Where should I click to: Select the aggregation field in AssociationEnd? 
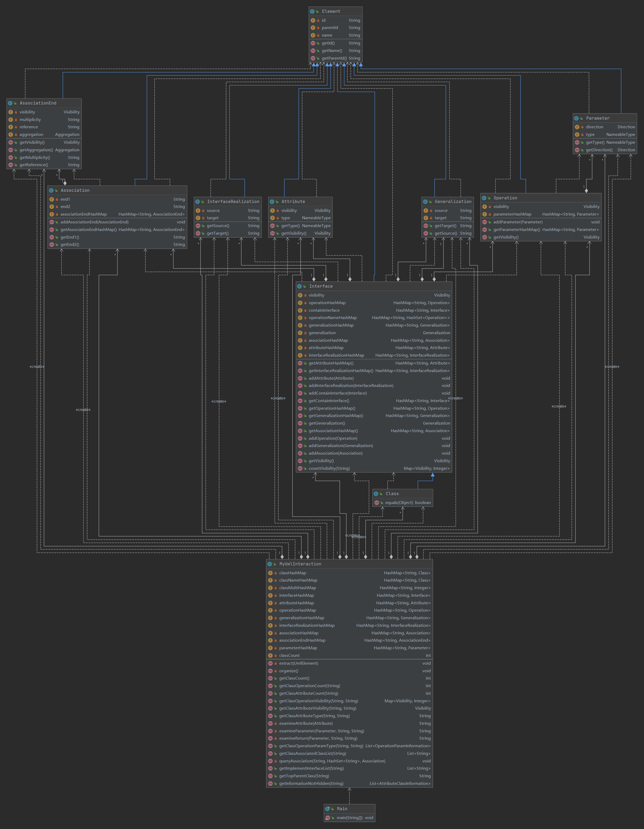coord(31,134)
